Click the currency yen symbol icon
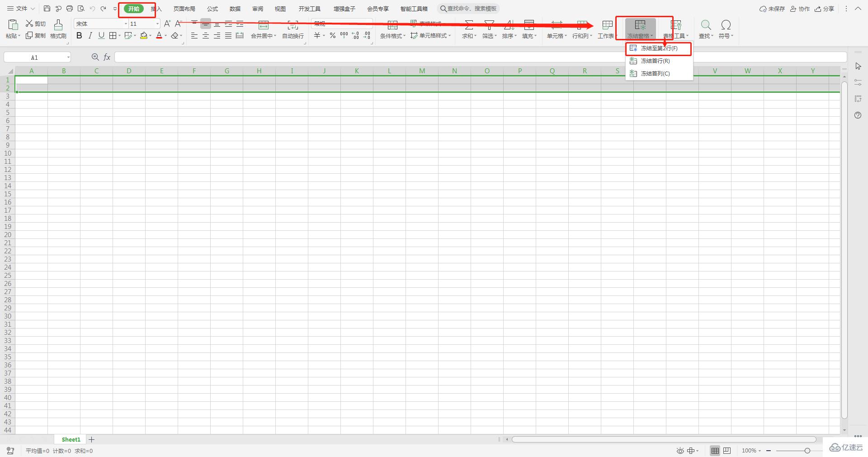This screenshot has height=457, width=868. (x=317, y=35)
